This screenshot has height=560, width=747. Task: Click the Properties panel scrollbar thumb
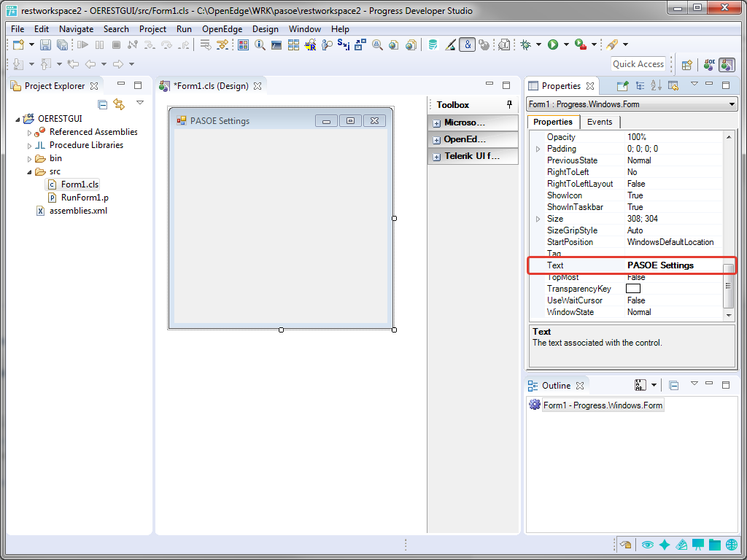pos(728,286)
